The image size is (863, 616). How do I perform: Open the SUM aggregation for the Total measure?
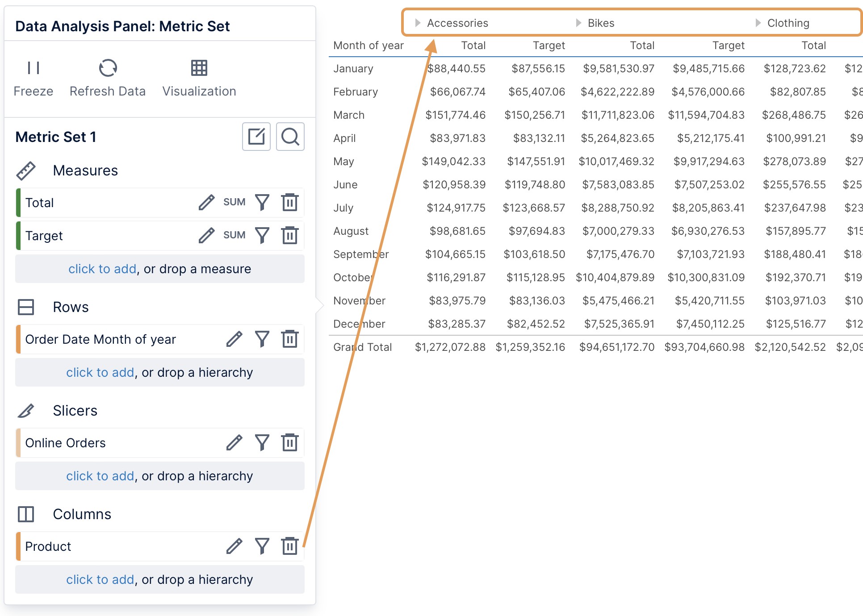coord(234,202)
